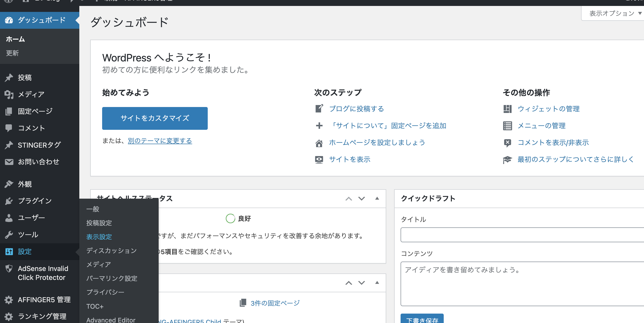Click the サイトをカスタマイズ button
Image resolution: width=644 pixels, height=323 pixels.
155,118
